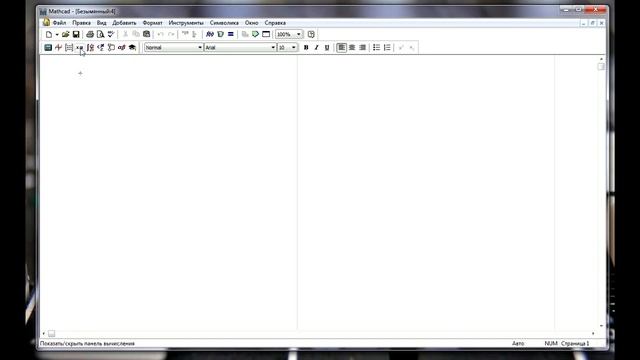Click the Open file folder icon
The image size is (640, 360).
click(65, 34)
